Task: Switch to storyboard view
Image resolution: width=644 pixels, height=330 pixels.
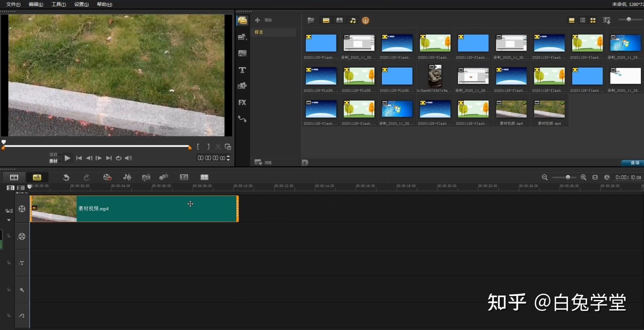Action: 14,177
